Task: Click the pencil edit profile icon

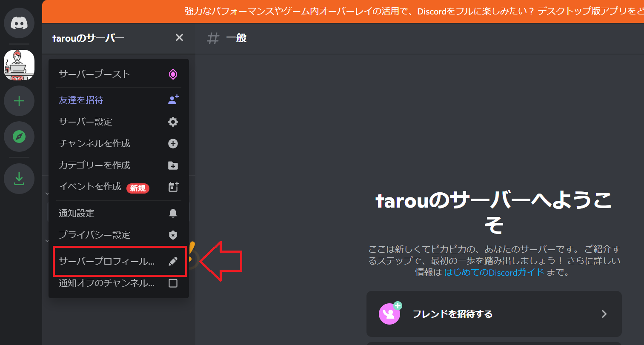Action: tap(173, 261)
